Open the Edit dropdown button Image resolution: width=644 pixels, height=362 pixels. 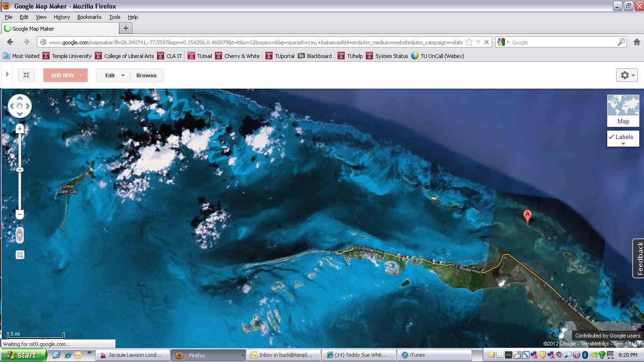113,75
